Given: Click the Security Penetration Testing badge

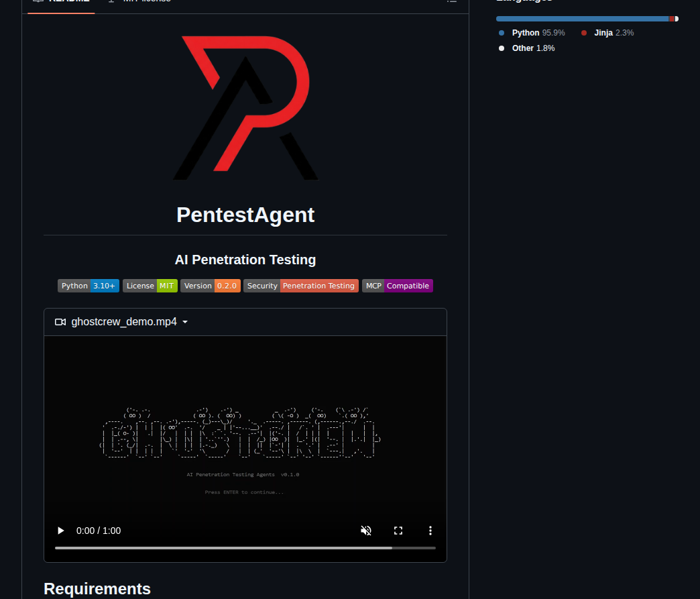Looking at the screenshot, I should click(x=301, y=286).
